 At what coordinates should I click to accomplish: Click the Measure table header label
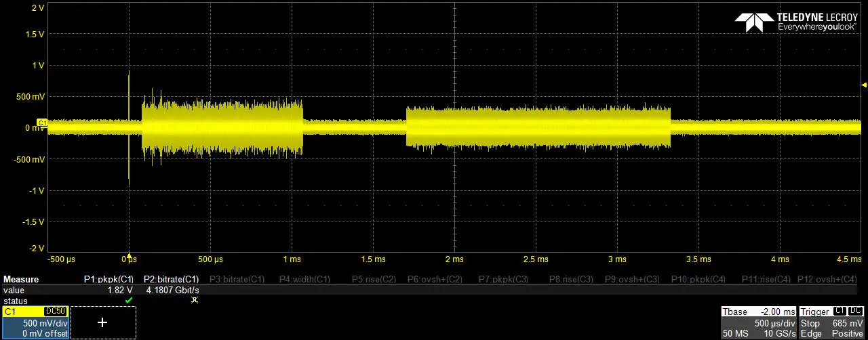click(x=21, y=279)
